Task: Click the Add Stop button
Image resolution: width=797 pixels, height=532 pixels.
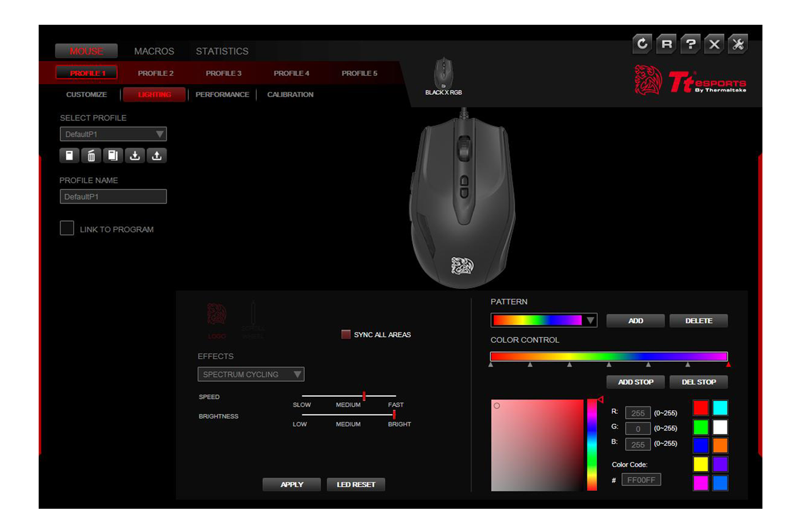Action: (635, 382)
